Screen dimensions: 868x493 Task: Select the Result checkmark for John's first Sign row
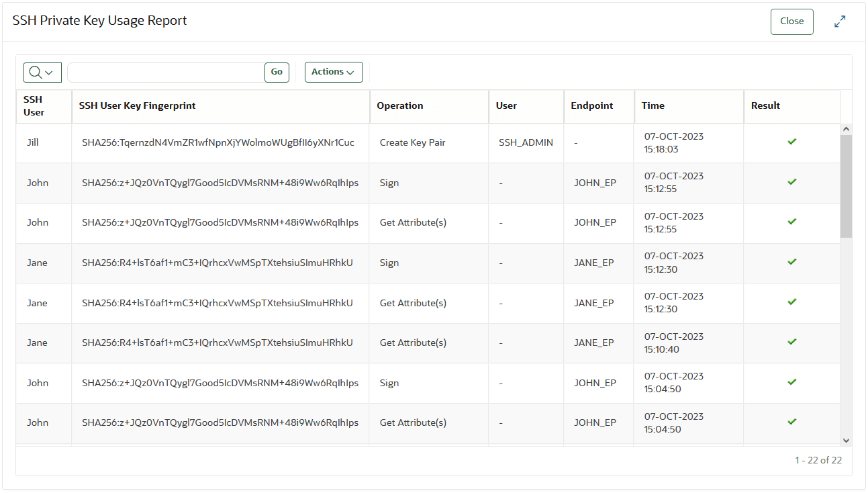click(x=791, y=182)
